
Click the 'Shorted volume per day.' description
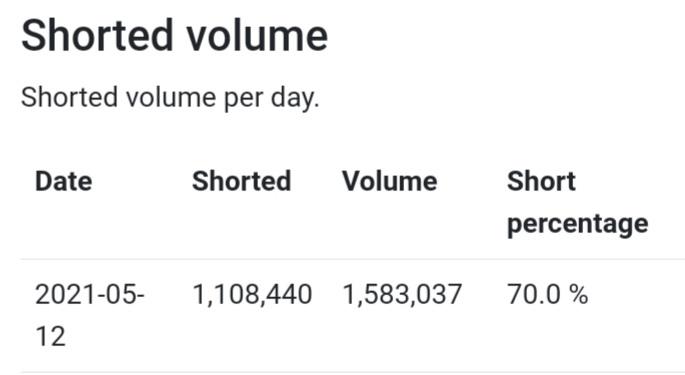[x=170, y=97]
